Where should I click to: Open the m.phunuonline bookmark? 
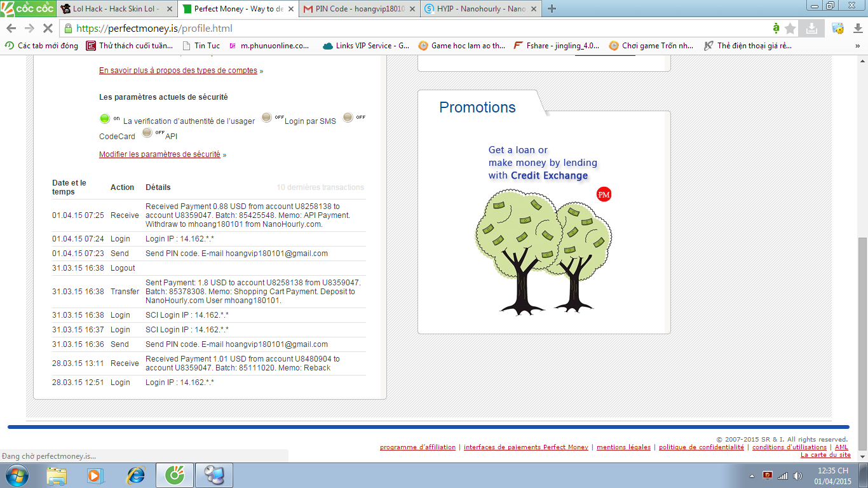click(x=269, y=46)
